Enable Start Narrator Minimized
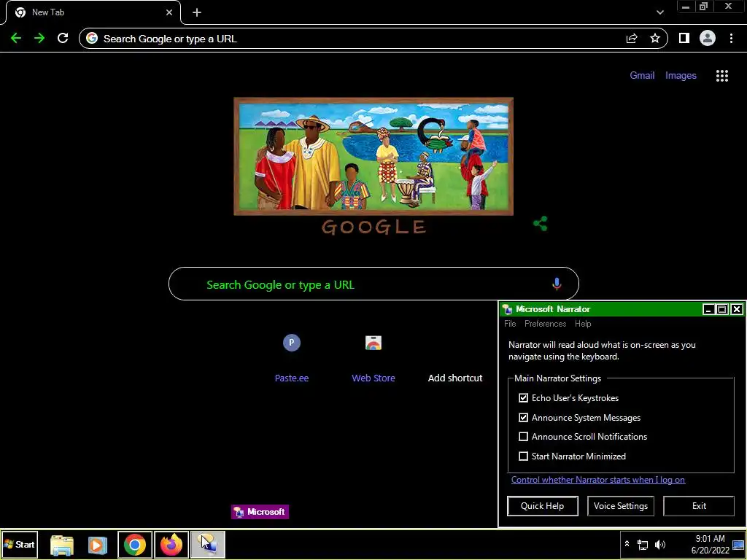 pos(523,456)
